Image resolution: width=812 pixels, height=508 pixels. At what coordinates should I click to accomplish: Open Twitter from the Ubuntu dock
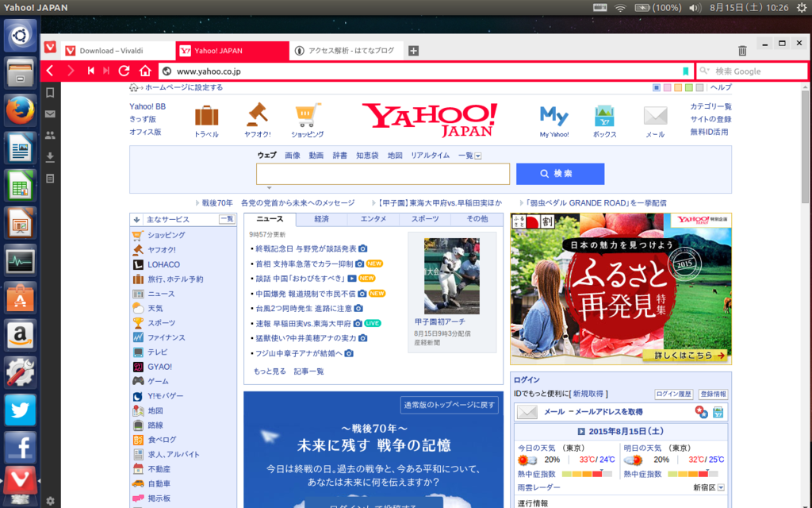tap(21, 410)
